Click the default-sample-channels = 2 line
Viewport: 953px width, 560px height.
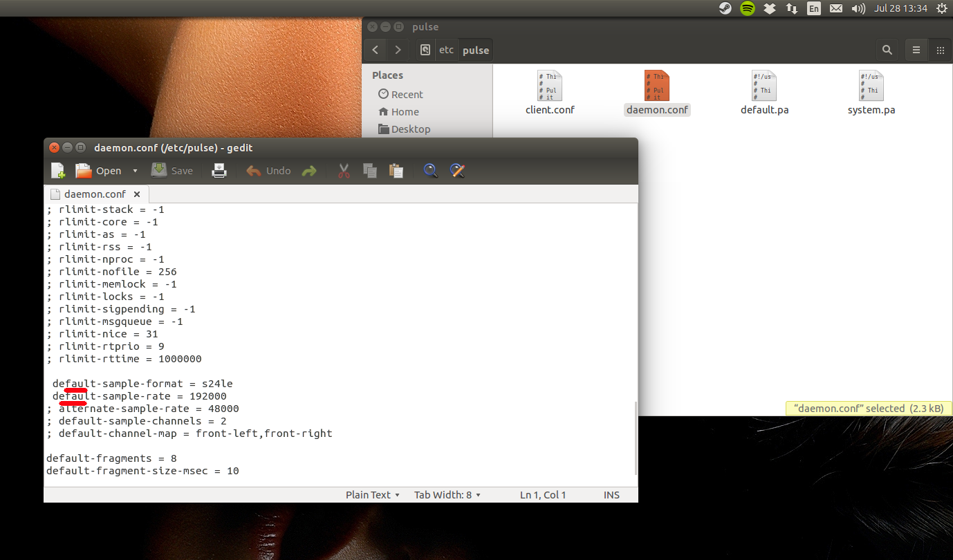click(136, 421)
